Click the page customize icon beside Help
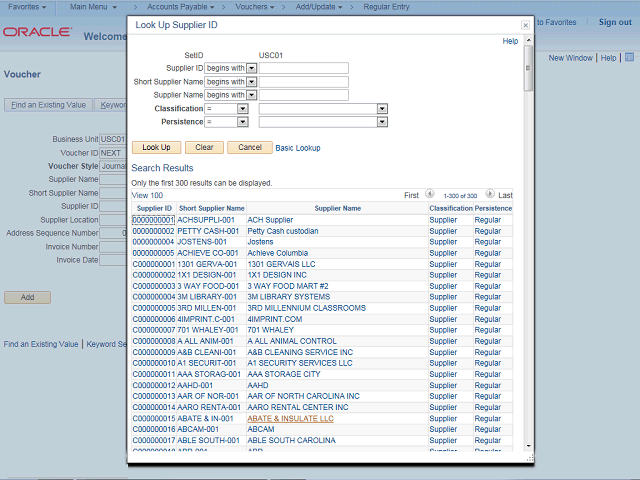Screen dimensions: 640x480 click(628, 58)
